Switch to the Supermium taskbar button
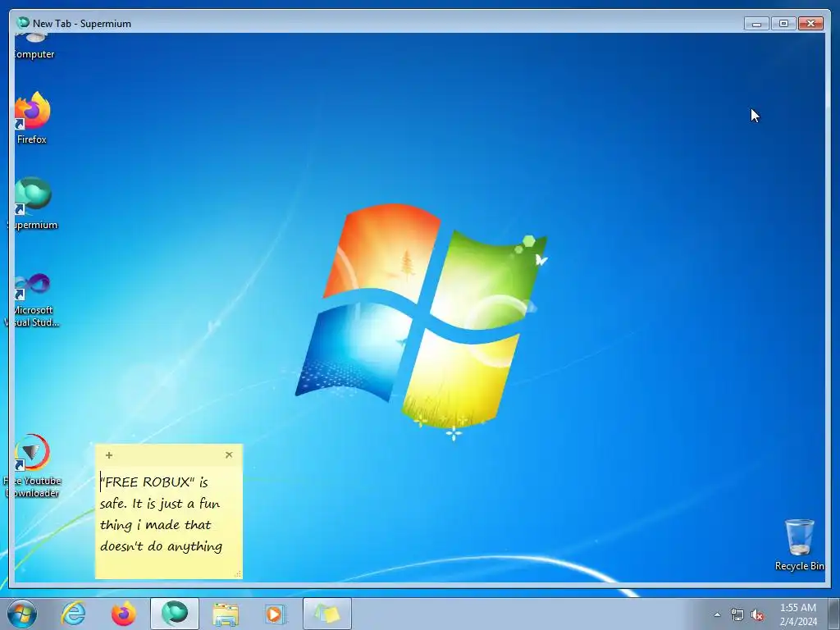 pyautogui.click(x=175, y=614)
